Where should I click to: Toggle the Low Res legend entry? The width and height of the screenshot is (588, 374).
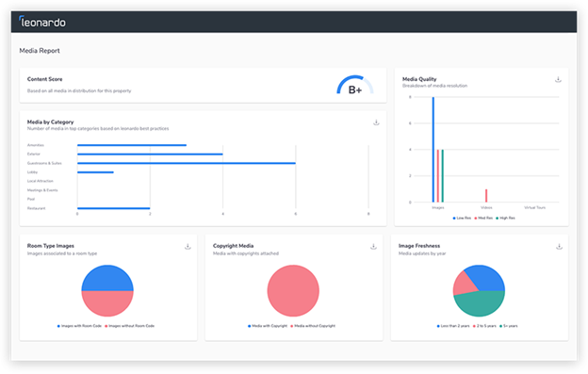pos(462,219)
